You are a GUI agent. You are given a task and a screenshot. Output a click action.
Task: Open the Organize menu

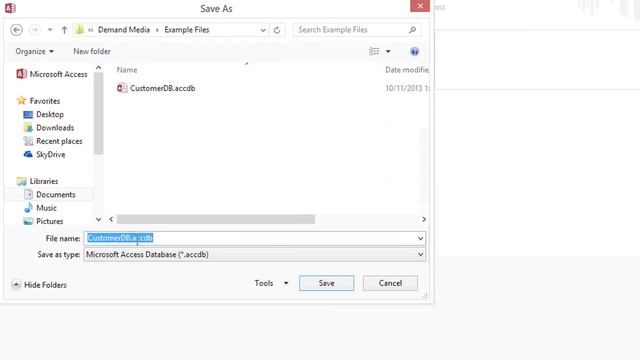click(34, 51)
